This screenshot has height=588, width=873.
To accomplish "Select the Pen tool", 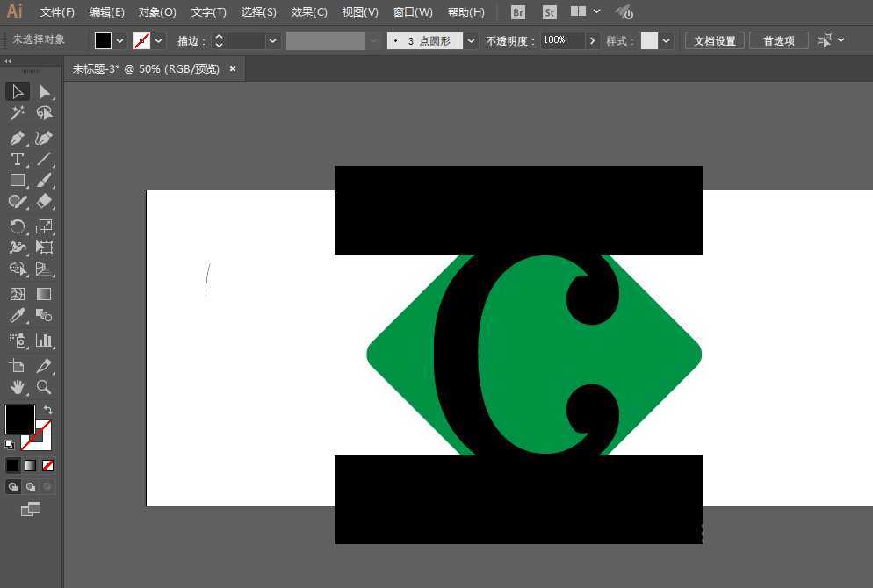I will tap(18, 138).
